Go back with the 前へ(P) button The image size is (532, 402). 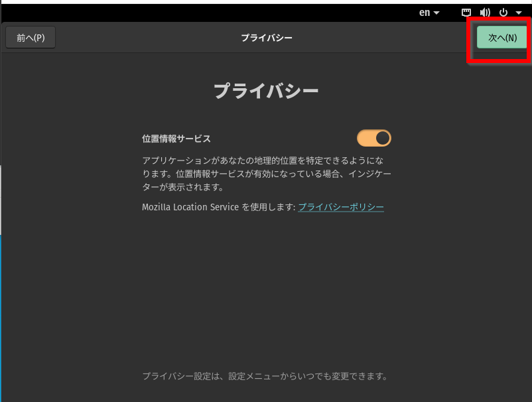point(31,37)
